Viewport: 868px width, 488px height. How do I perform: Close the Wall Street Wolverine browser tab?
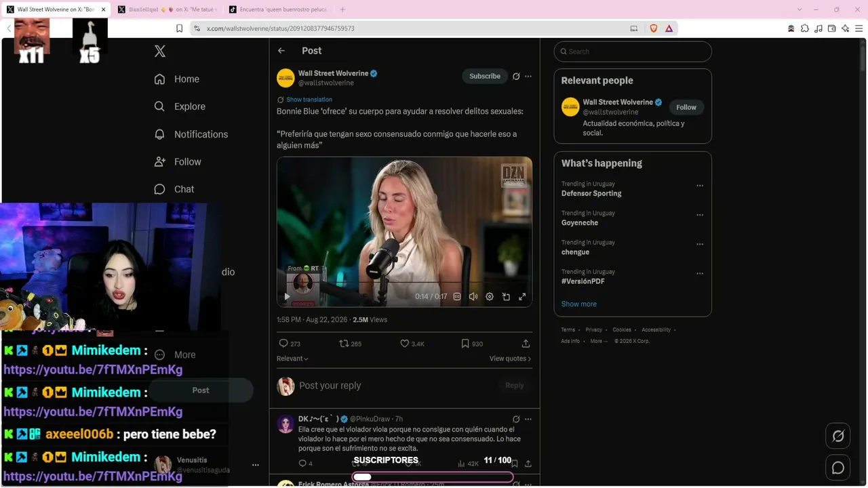[103, 9]
